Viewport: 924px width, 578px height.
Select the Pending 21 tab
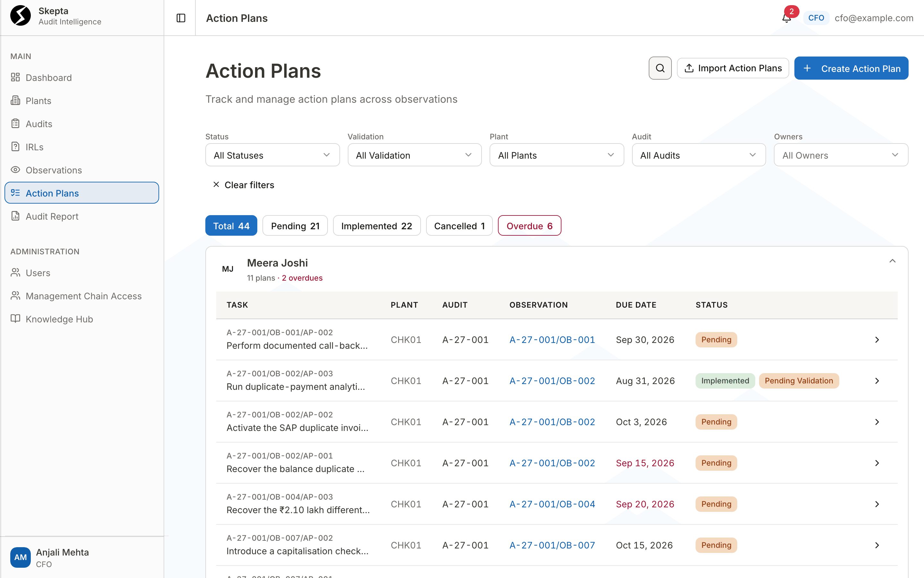click(x=295, y=225)
